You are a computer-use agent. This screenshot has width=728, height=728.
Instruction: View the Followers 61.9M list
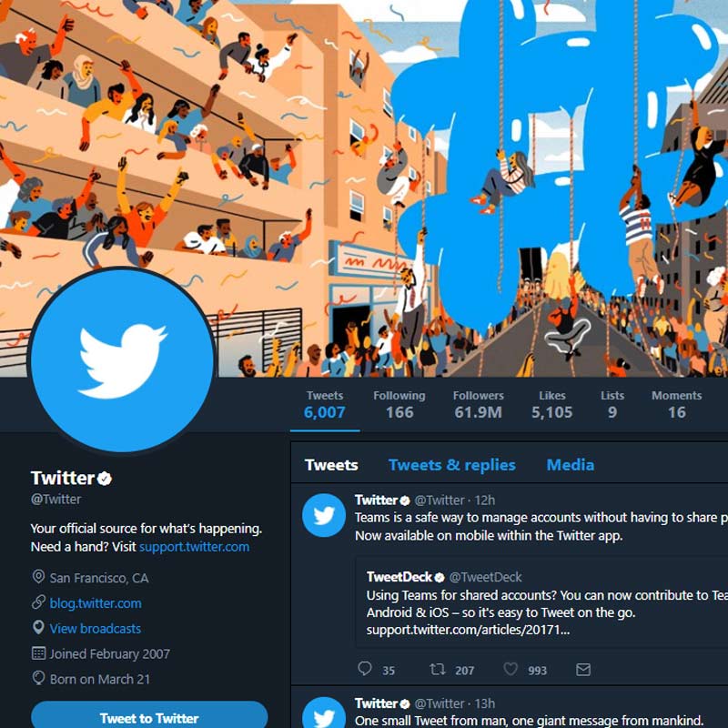[479, 404]
